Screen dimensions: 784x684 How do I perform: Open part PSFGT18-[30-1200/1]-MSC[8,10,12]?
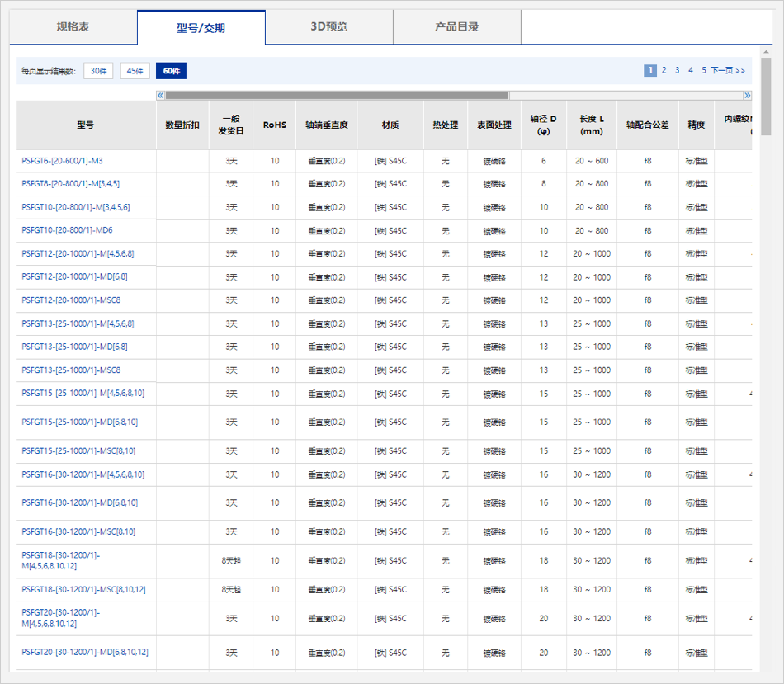83,590
